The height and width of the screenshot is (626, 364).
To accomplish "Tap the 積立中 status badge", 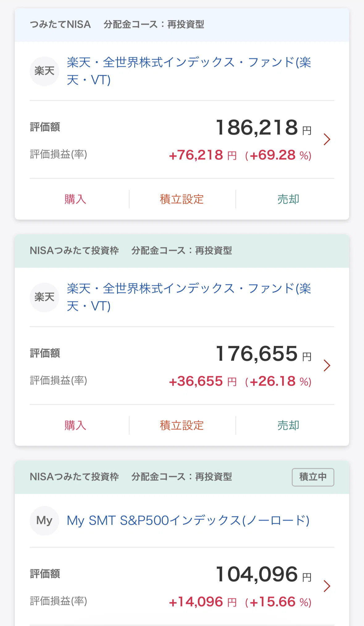I will [313, 477].
